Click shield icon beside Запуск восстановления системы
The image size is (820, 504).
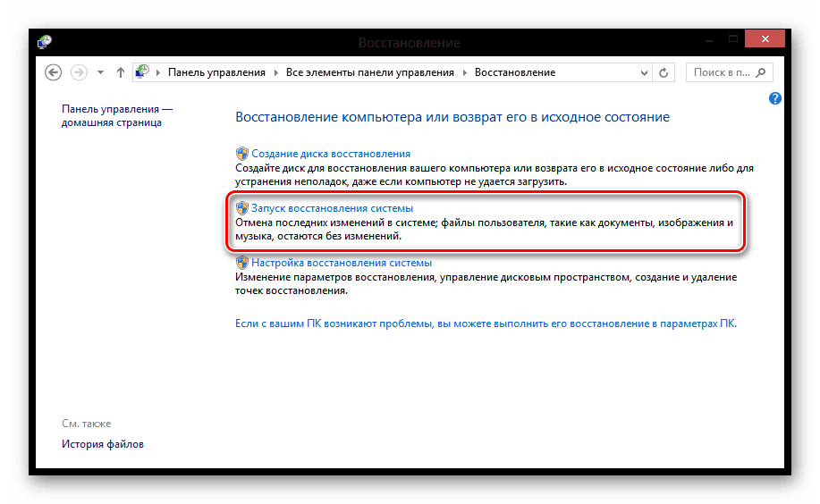[241, 208]
